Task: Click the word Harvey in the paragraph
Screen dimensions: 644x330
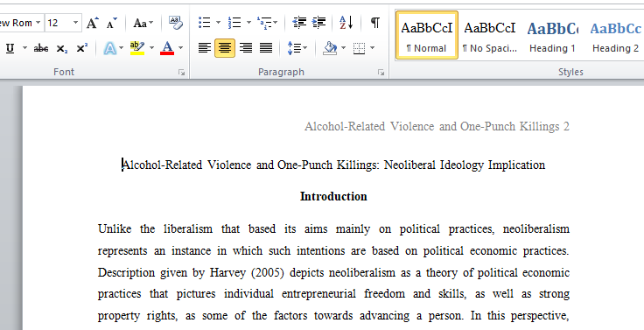Action: click(x=227, y=273)
